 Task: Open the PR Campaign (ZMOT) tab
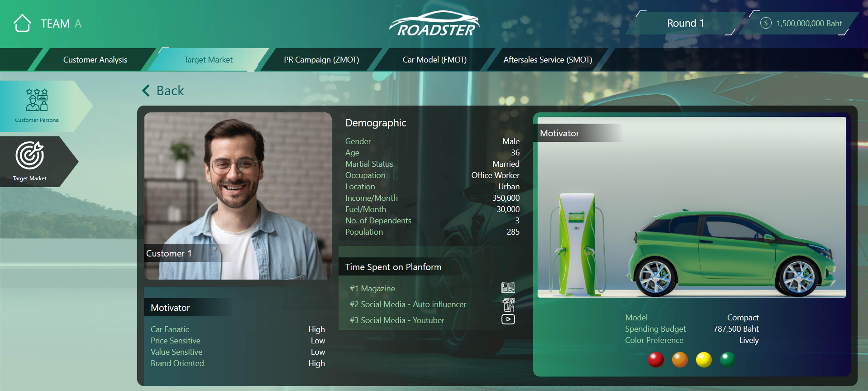(x=321, y=60)
